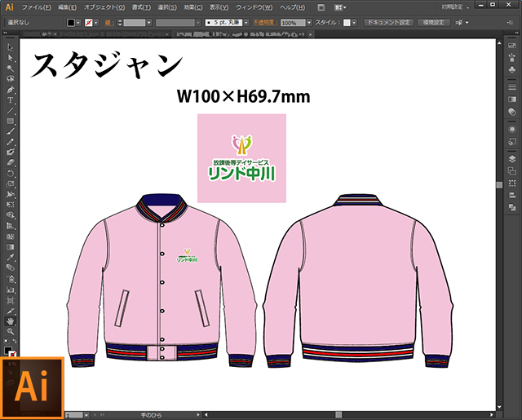Screen dimensions: 522x420
Task: Click the ドキュメント設定 button
Action: click(388, 23)
